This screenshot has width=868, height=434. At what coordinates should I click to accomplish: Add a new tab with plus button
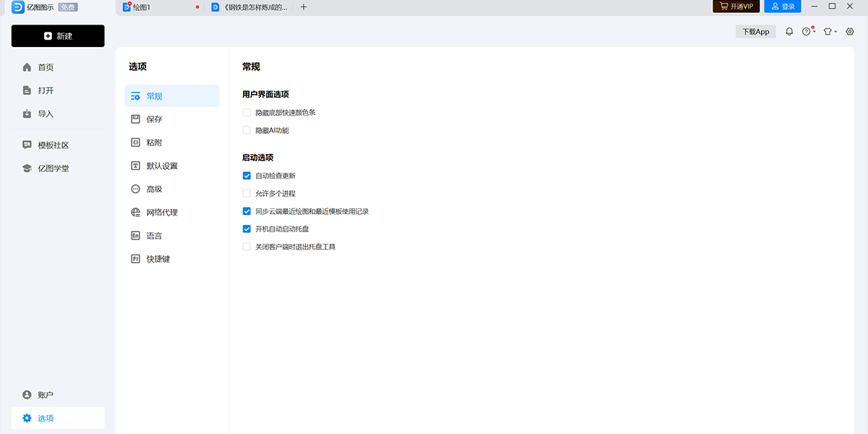(304, 7)
